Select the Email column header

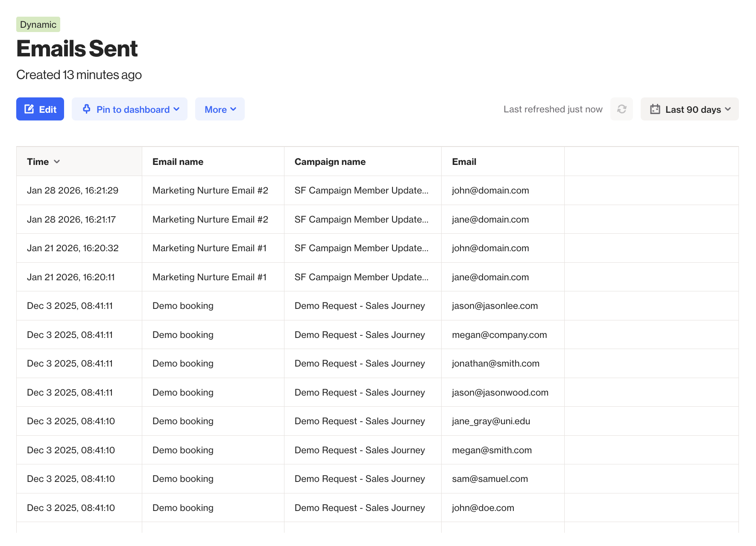tap(464, 162)
